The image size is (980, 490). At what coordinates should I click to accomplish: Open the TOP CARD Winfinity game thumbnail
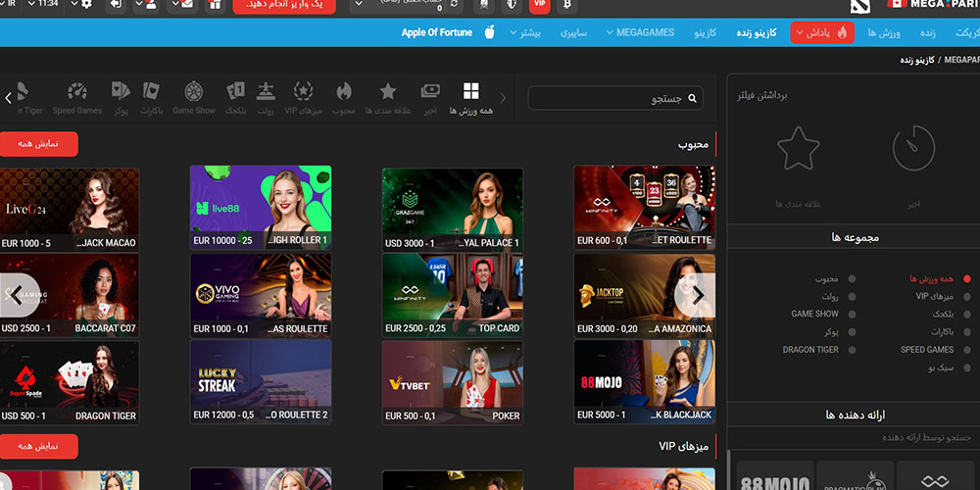click(453, 296)
